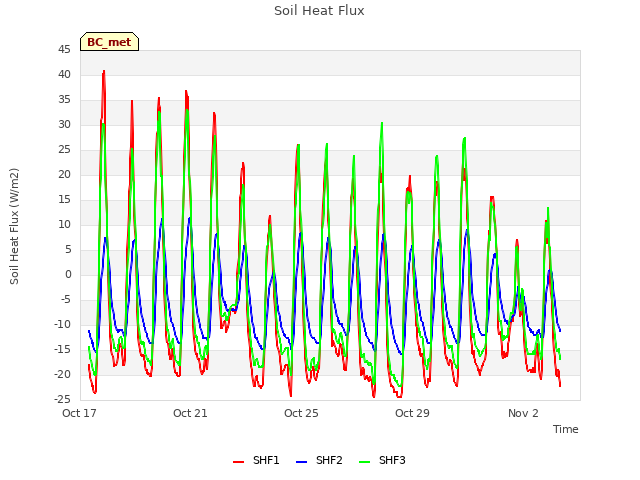The image size is (640, 480).
Task: Click the Oct 29 x-axis tick label
Action: coord(412,413)
